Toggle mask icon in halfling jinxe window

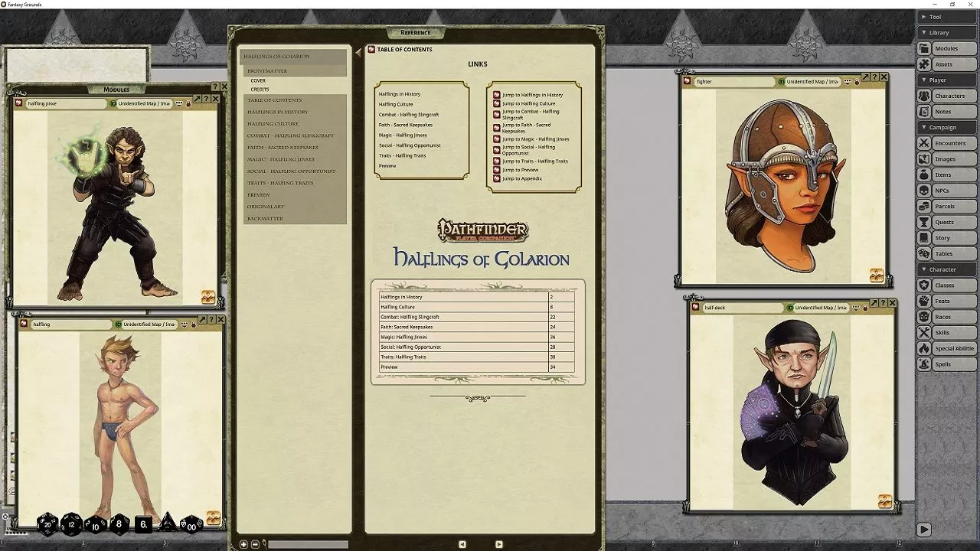179,103
